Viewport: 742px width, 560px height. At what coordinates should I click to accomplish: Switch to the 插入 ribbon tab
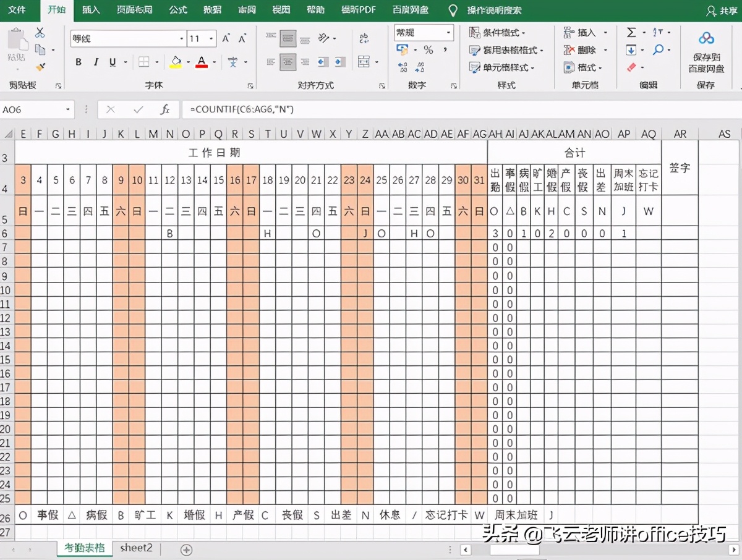[x=91, y=11]
